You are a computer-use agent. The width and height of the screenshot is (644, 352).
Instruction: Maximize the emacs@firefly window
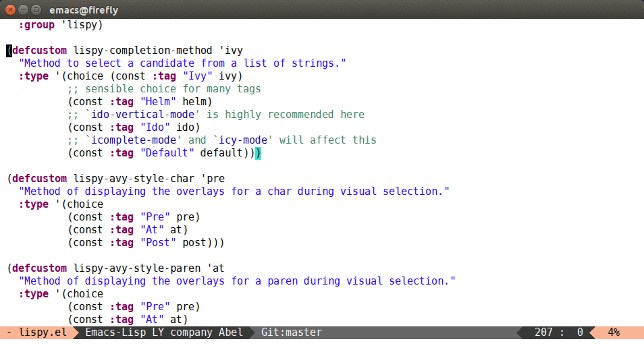point(36,9)
